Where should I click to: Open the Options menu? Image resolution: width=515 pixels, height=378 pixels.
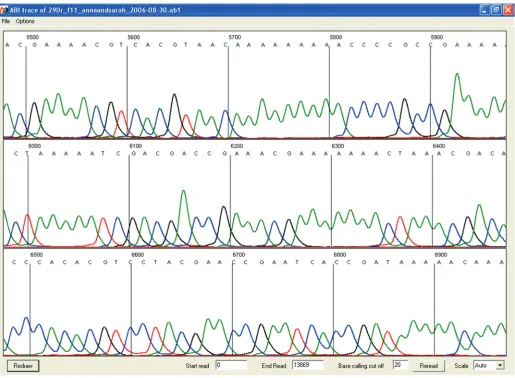coord(25,21)
